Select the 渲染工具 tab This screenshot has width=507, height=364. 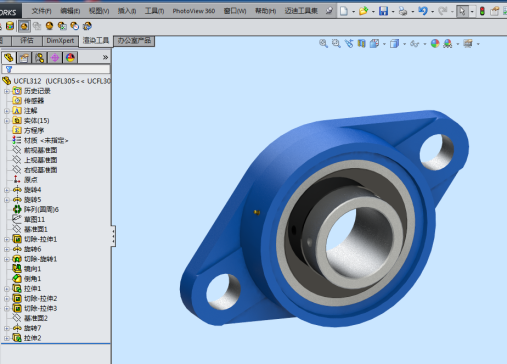pos(96,41)
